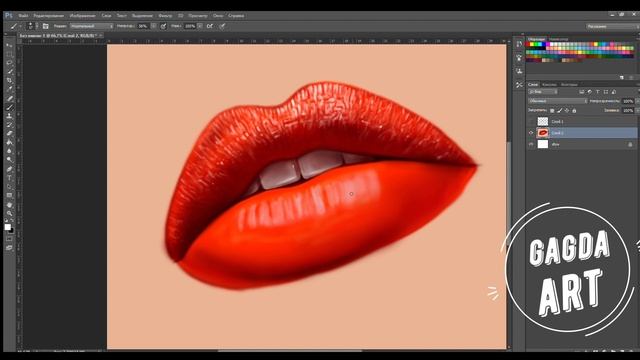Filter layers by type (T) button
The image size is (640, 360).
598,92
